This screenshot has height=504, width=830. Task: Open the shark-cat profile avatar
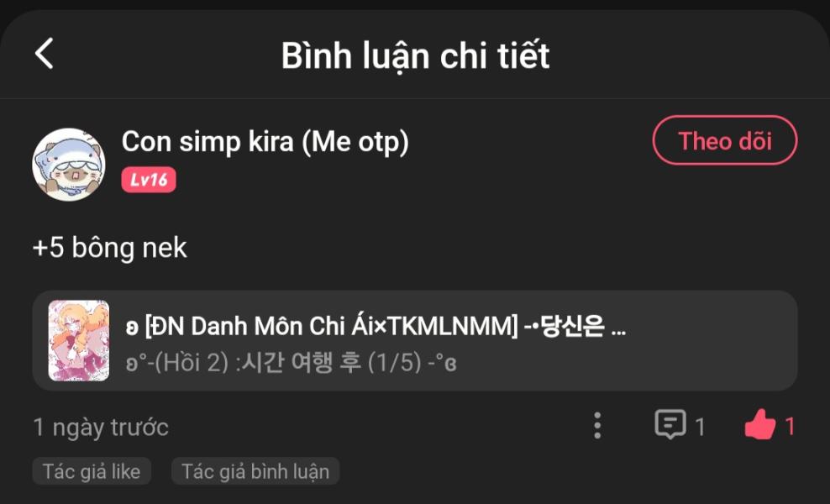pos(69,164)
